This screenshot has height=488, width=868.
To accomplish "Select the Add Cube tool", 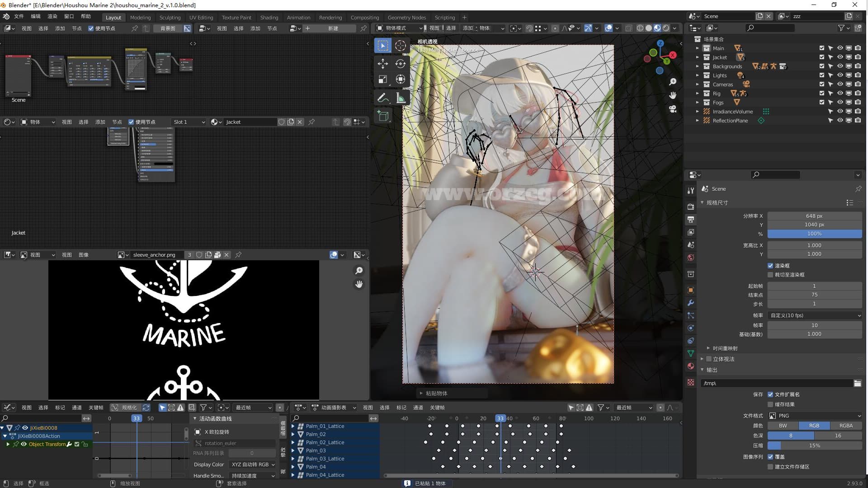I will (x=383, y=116).
